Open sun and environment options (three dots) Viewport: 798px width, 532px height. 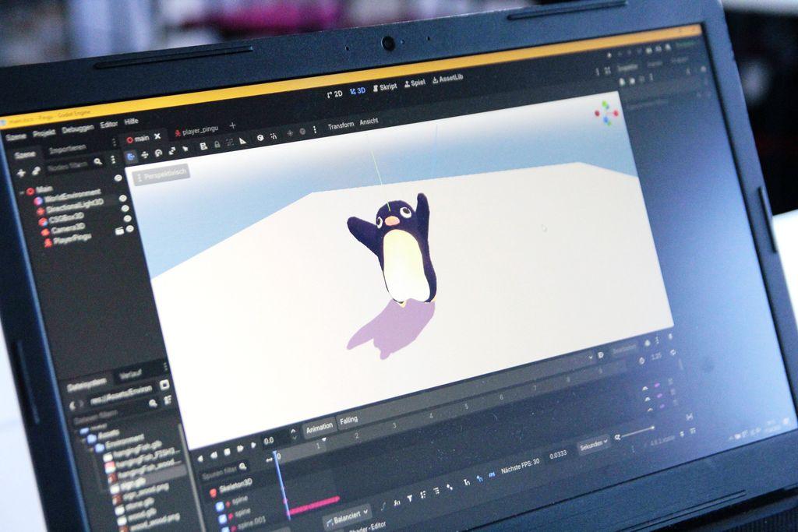pos(315,130)
